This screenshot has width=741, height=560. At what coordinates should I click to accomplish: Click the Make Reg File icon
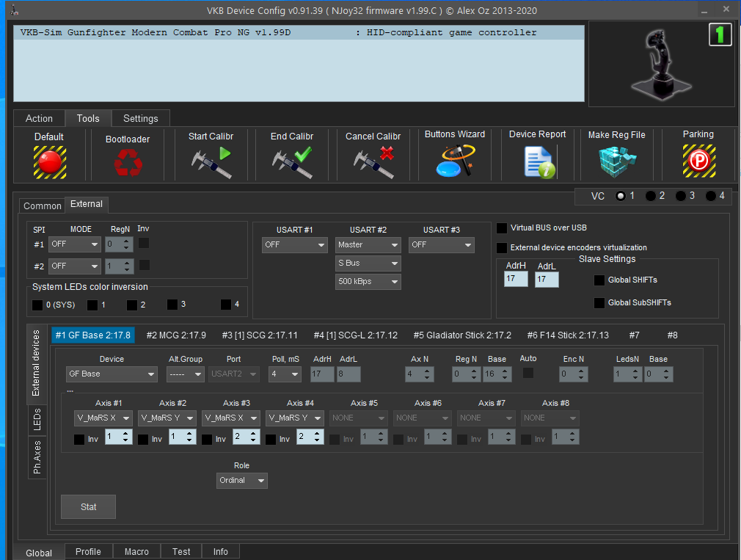(x=616, y=161)
